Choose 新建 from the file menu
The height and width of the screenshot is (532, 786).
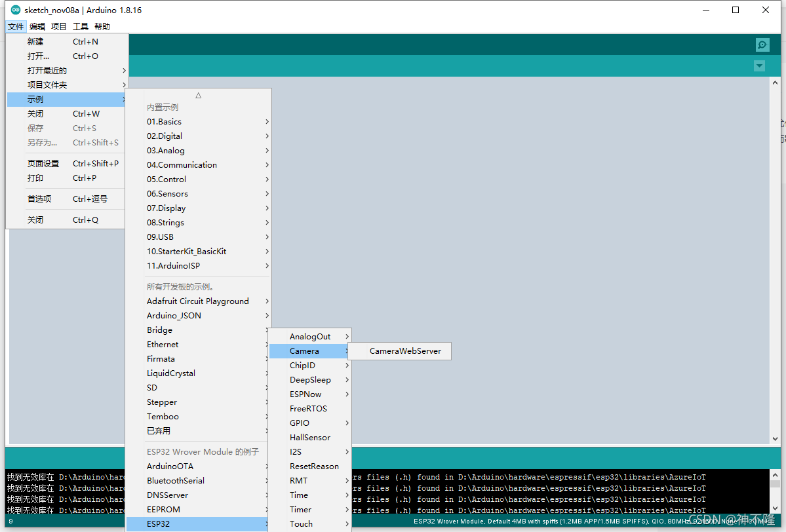pos(67,41)
